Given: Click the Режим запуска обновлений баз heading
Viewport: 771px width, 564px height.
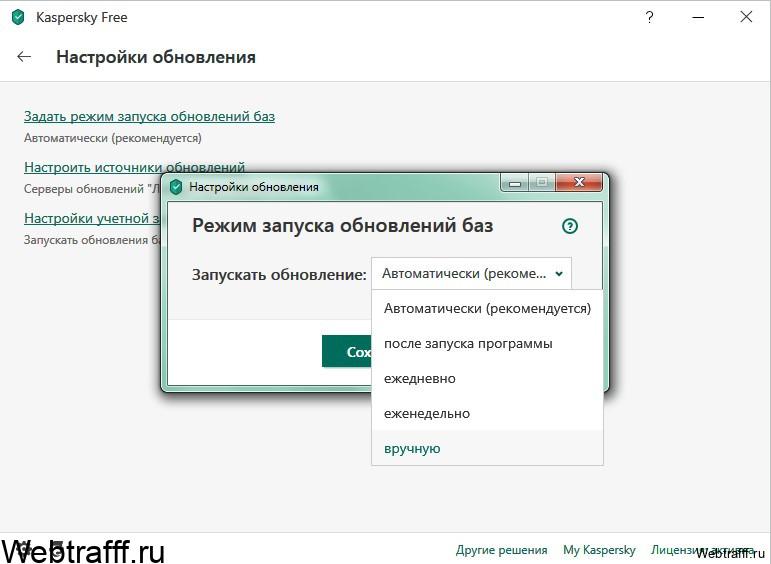Looking at the screenshot, I should [342, 226].
